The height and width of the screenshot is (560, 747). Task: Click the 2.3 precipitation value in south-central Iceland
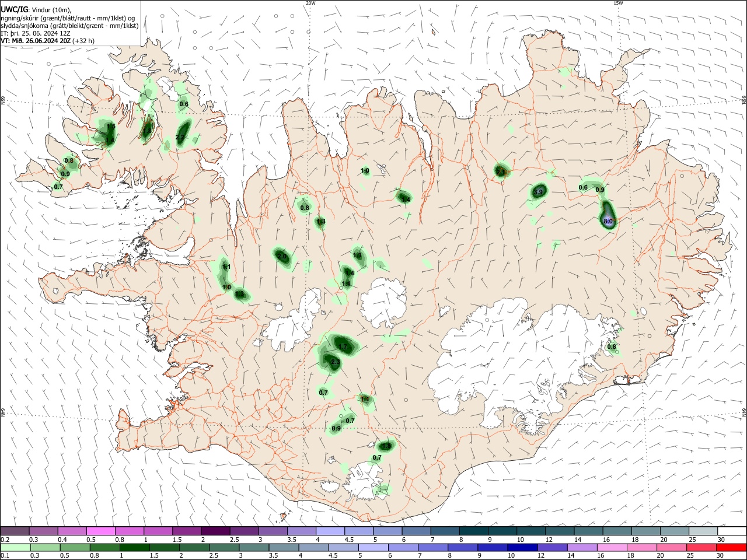coord(335,362)
